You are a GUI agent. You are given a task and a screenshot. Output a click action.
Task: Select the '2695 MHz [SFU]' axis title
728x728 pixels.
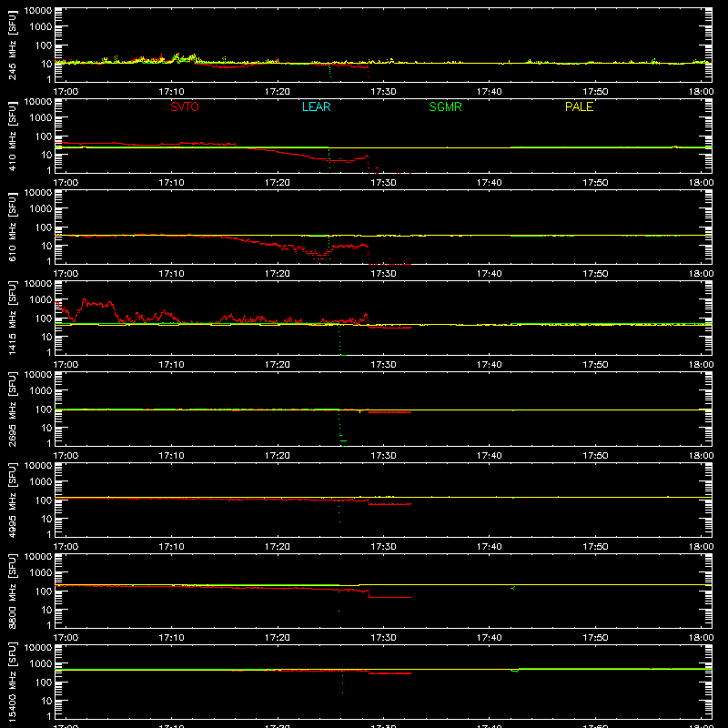click(x=12, y=409)
